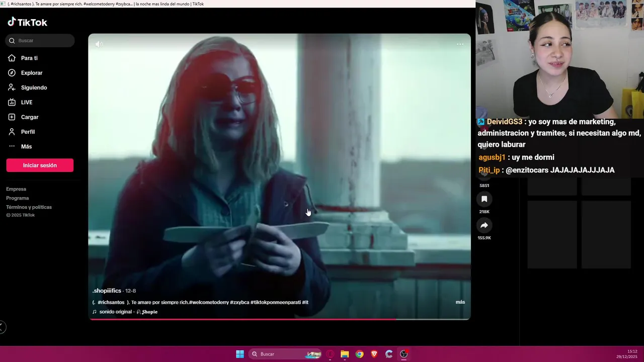
Task: Open the blue C app in the taskbar
Action: pos(389,354)
